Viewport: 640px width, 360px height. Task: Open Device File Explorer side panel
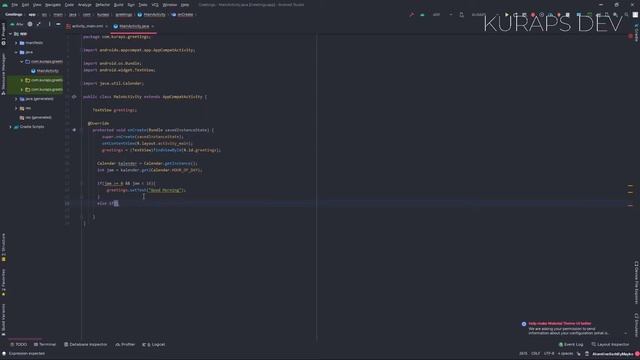636,282
